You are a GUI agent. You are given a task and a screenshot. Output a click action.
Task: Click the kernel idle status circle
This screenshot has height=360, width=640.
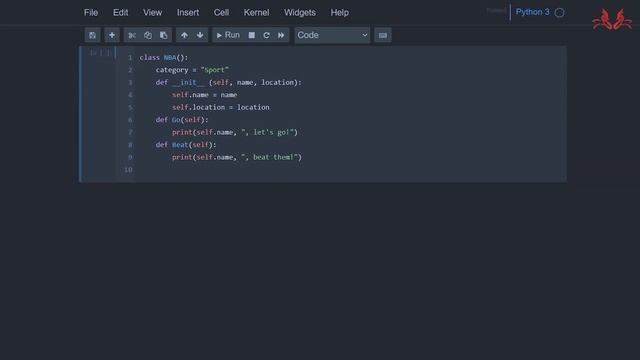pos(560,13)
